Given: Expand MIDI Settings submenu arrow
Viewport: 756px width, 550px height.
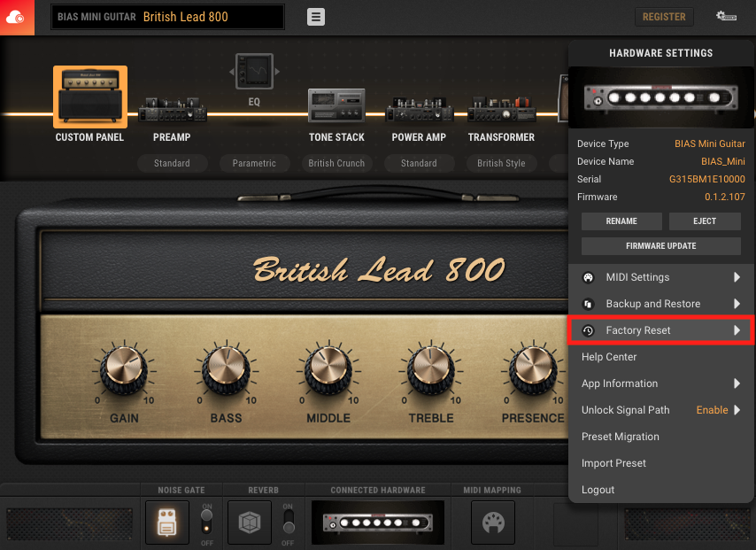Looking at the screenshot, I should point(737,277).
